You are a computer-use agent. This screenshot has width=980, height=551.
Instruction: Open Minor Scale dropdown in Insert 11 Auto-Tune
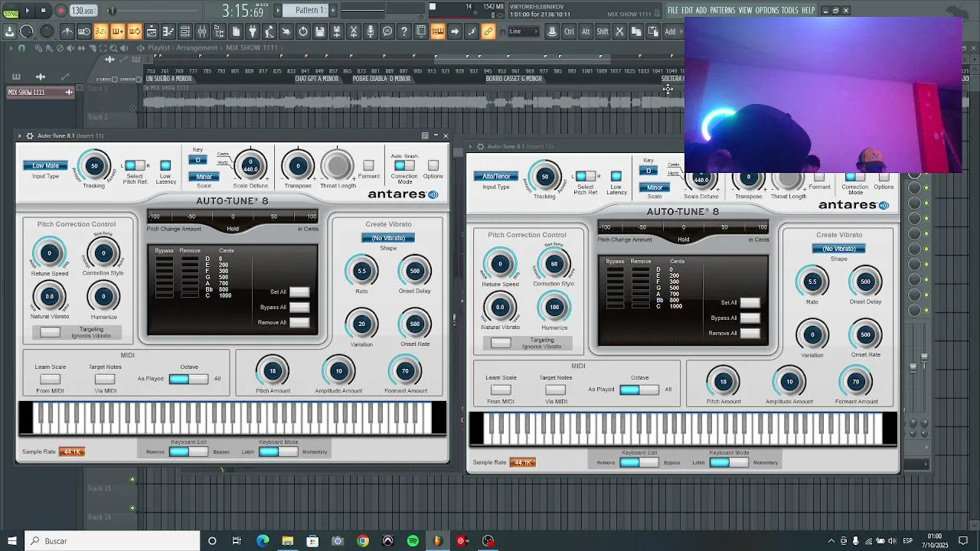(204, 177)
